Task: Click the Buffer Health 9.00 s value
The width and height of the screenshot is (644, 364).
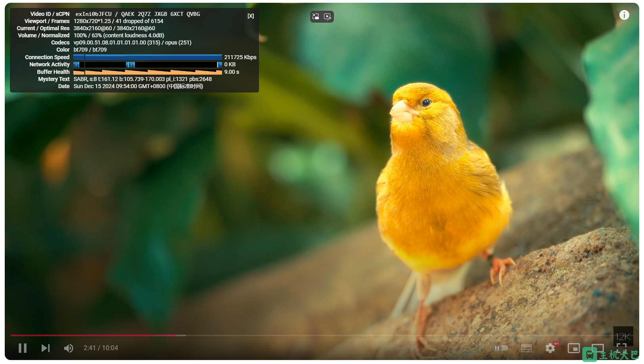Action: click(x=232, y=72)
